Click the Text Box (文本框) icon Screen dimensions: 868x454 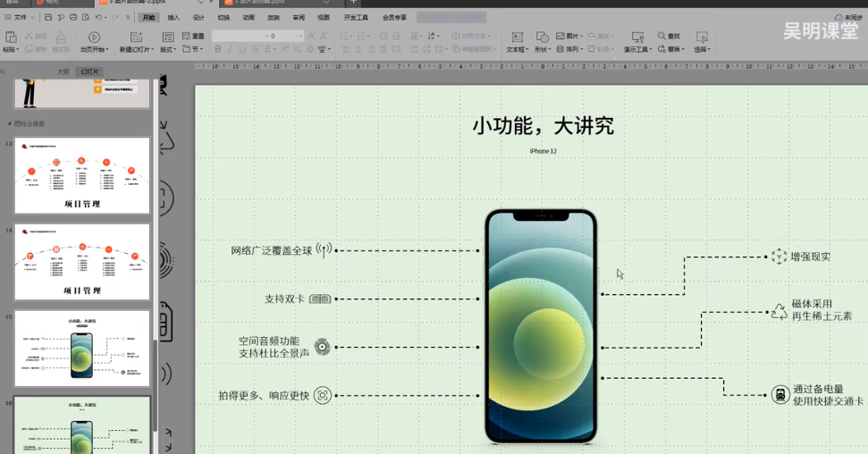point(517,38)
